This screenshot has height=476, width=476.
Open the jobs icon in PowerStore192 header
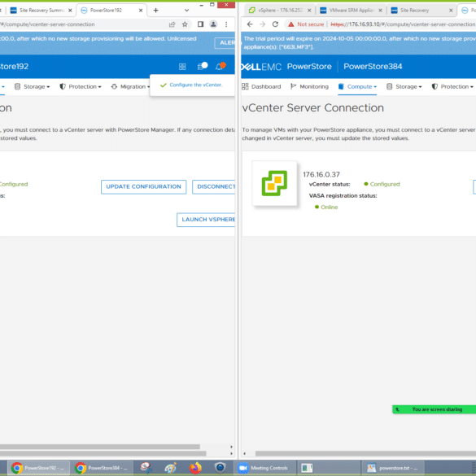tap(202, 66)
